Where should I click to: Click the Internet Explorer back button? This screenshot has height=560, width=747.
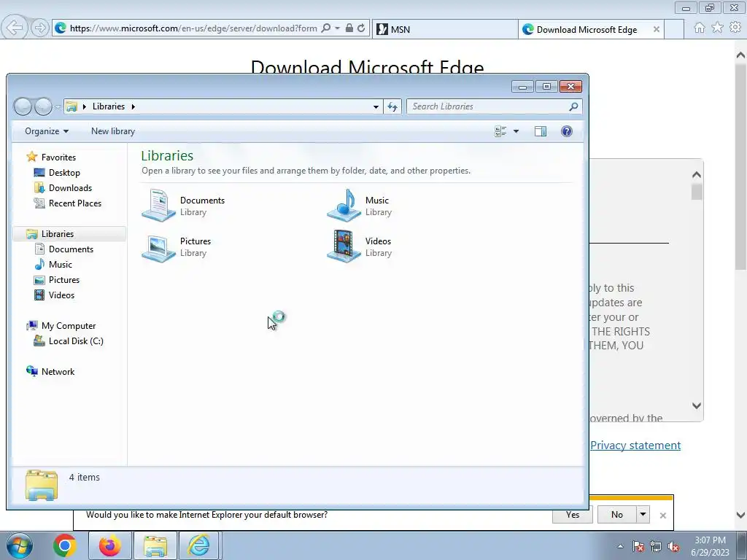(15, 28)
